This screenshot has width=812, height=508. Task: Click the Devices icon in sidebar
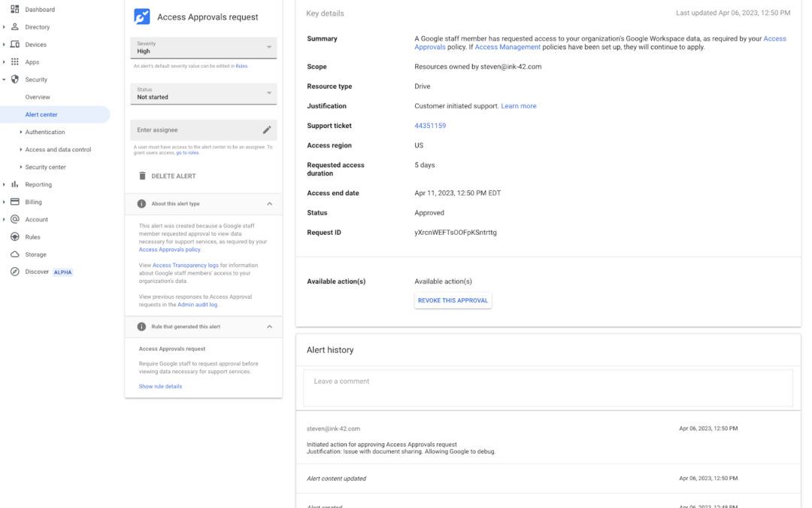(14, 44)
